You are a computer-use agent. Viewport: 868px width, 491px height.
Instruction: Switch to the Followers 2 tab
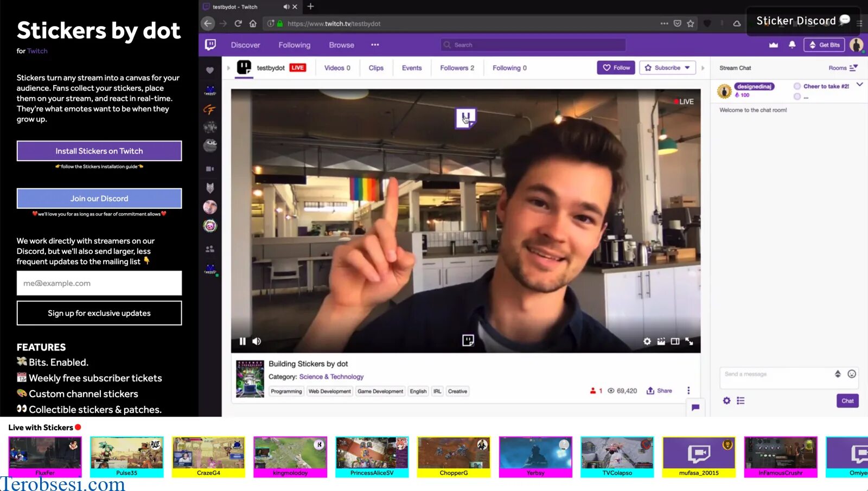click(x=456, y=67)
